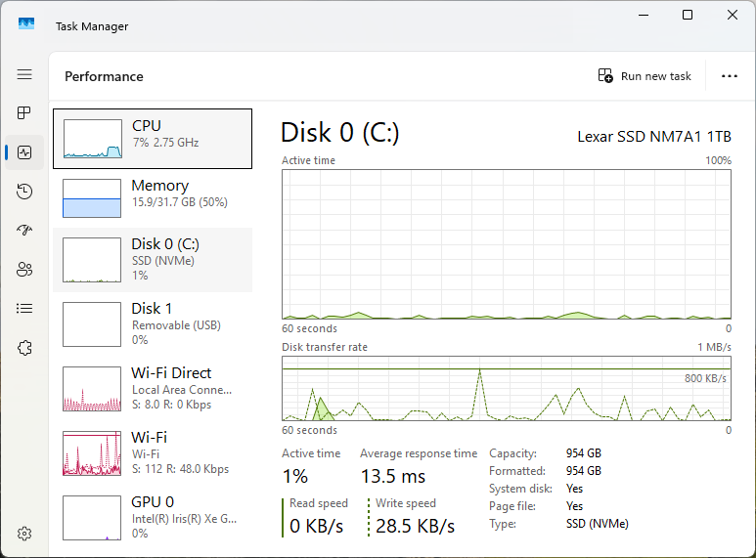Screen dimensions: 756x558
Task: Open the App history page icon
Action: [24, 192]
